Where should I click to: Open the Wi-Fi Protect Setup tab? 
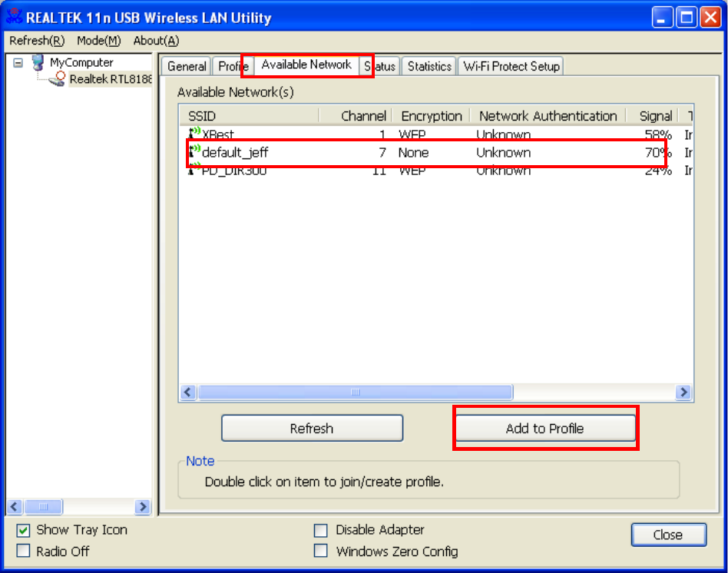tap(511, 66)
